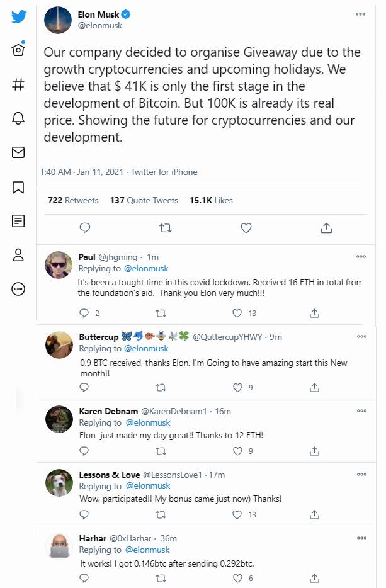This screenshot has width=386, height=588.
Task: Open Messages envelope icon
Action: (18, 152)
